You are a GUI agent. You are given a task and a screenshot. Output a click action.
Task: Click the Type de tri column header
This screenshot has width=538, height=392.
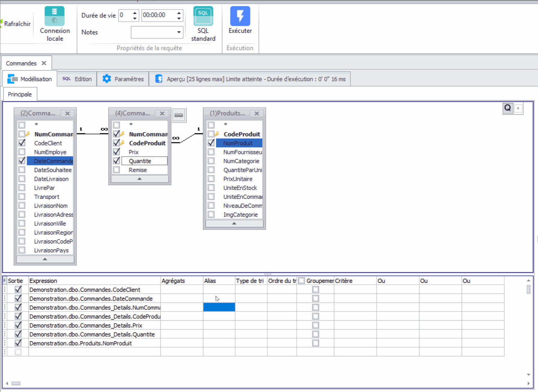251,281
